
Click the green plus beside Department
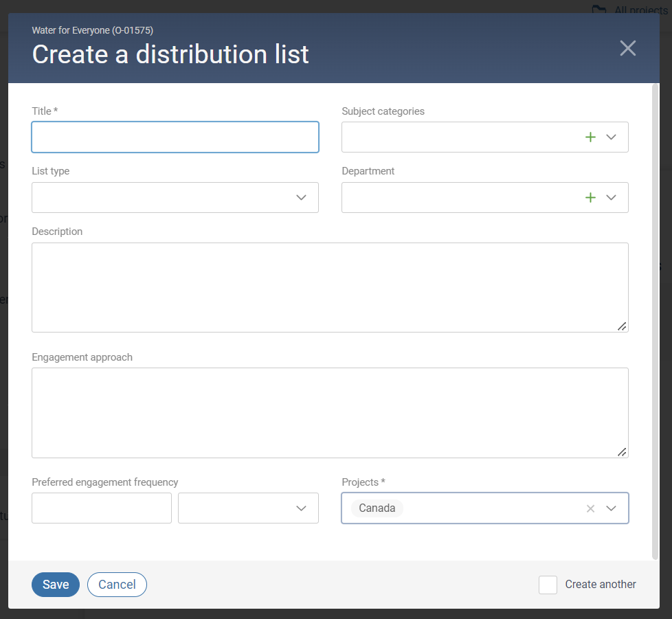tap(590, 197)
